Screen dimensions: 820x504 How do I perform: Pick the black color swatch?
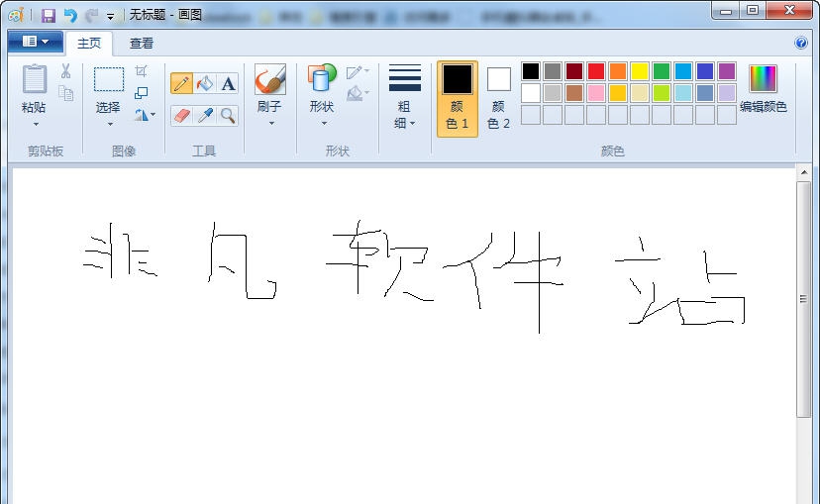coord(530,71)
